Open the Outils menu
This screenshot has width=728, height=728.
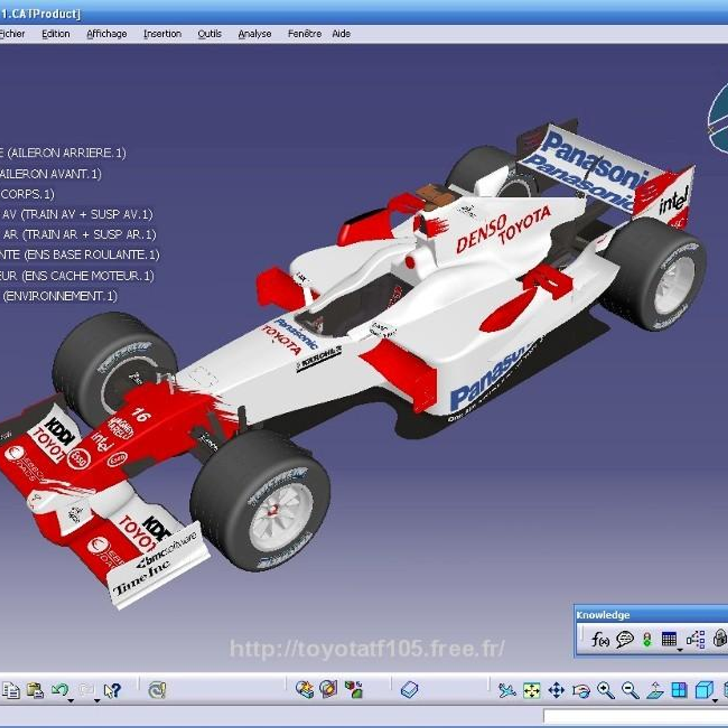[x=209, y=34]
